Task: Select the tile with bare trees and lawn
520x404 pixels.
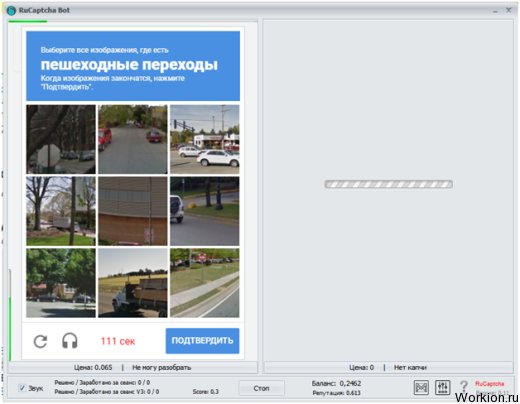Action: point(61,211)
